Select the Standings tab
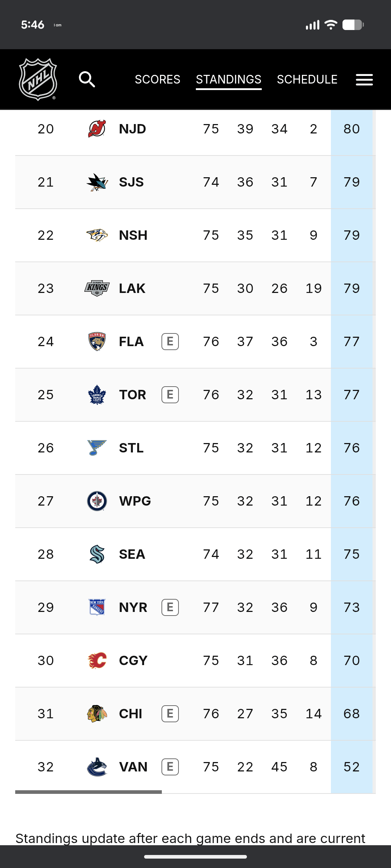Screen dimensions: 391x868 [229, 79]
